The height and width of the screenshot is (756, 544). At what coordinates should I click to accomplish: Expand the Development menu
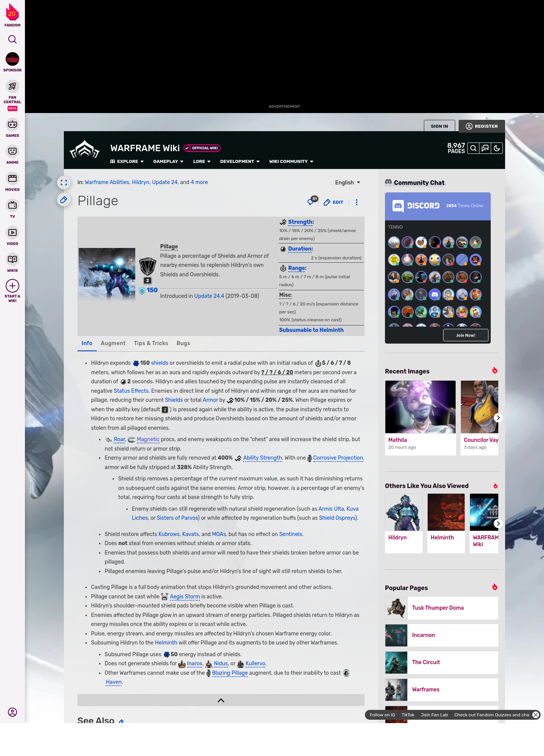[x=240, y=161]
